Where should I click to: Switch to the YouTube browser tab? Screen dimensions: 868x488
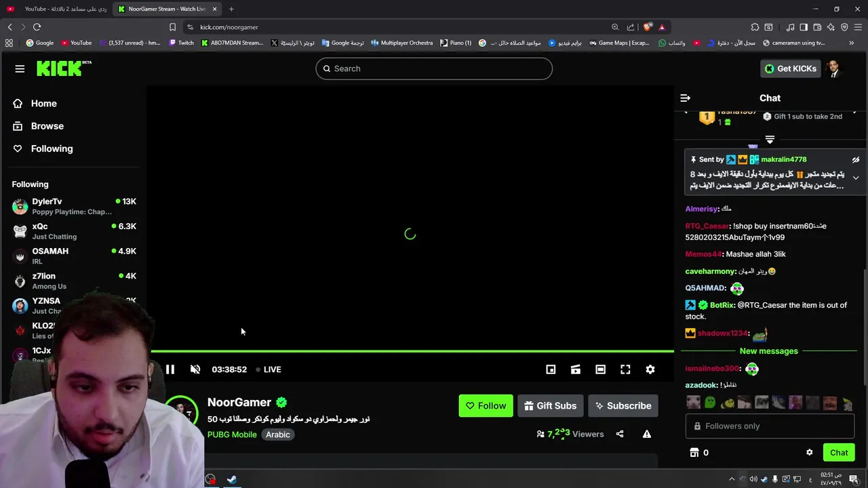coord(57,9)
